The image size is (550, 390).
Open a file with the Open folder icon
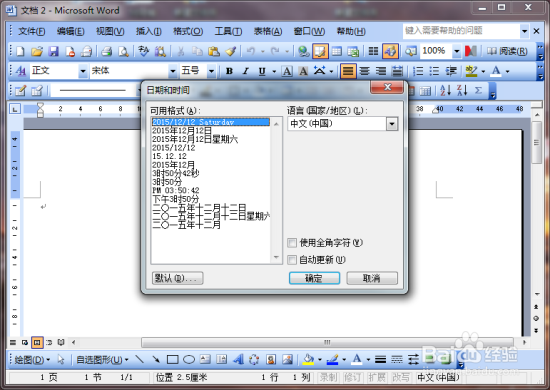[x=36, y=52]
